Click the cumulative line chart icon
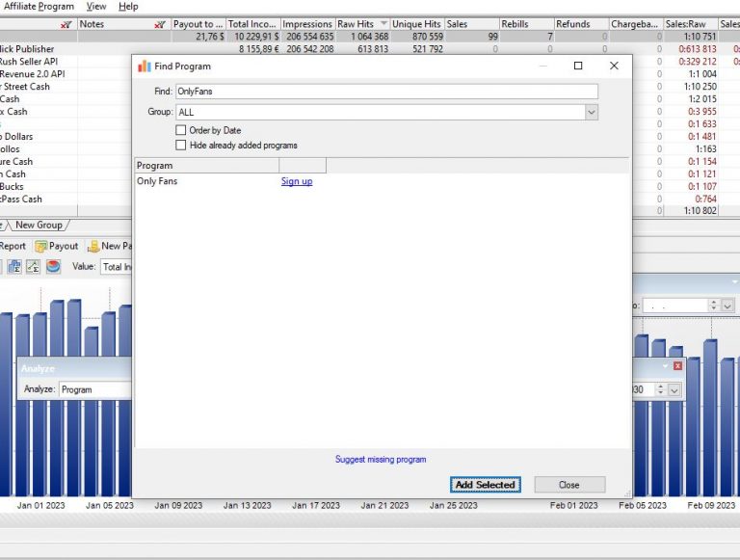The image size is (740, 560). point(33,267)
